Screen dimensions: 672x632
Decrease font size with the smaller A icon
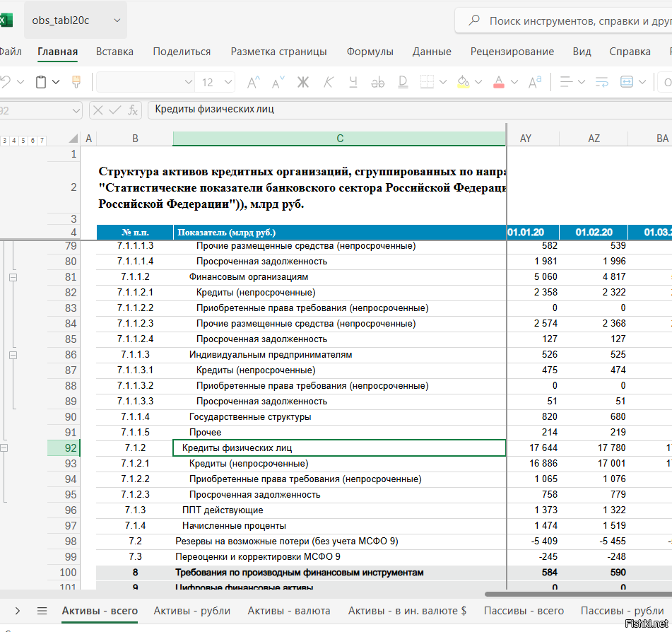pos(278,82)
